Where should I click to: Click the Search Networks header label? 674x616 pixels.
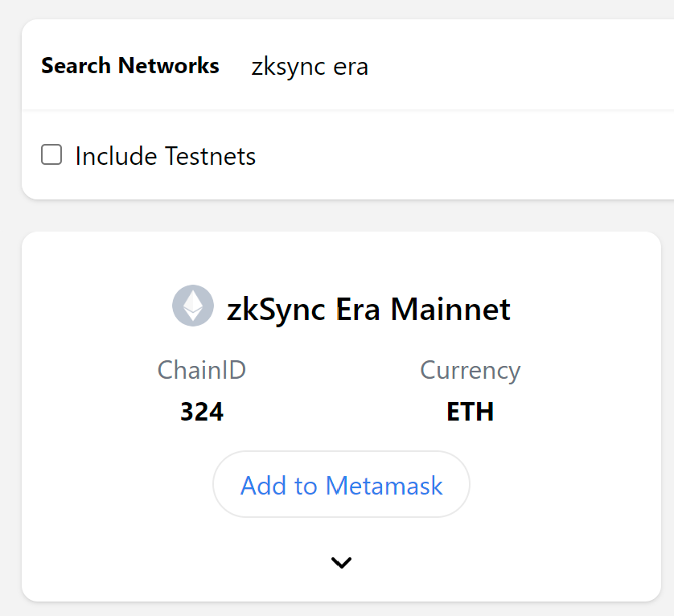(x=129, y=67)
